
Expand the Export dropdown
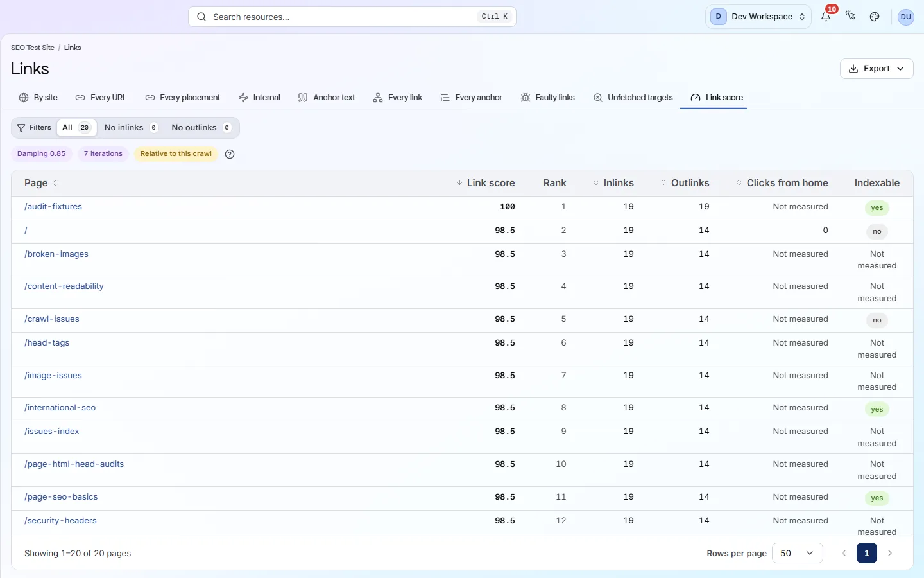877,69
